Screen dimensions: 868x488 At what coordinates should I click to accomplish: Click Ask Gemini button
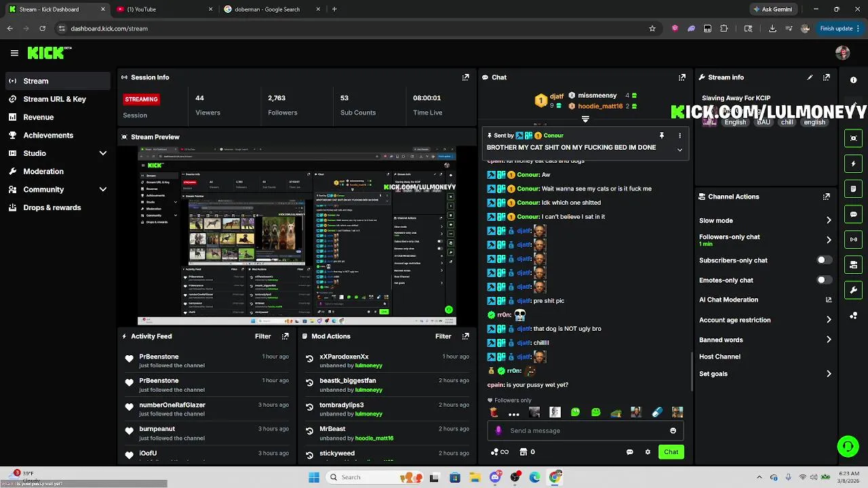[772, 9]
